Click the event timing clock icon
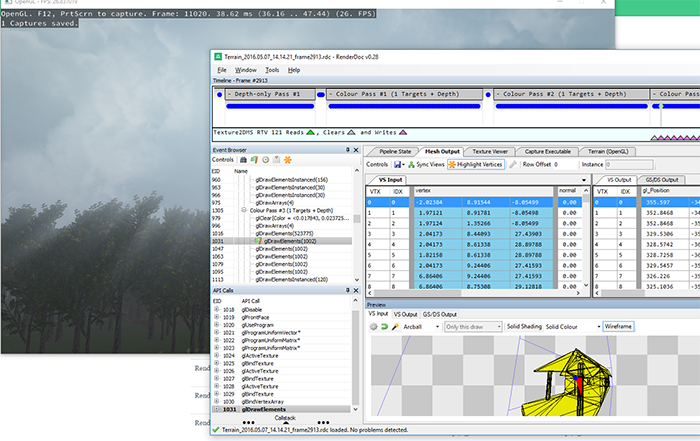Screen dimensions: 700x441 point(265,160)
